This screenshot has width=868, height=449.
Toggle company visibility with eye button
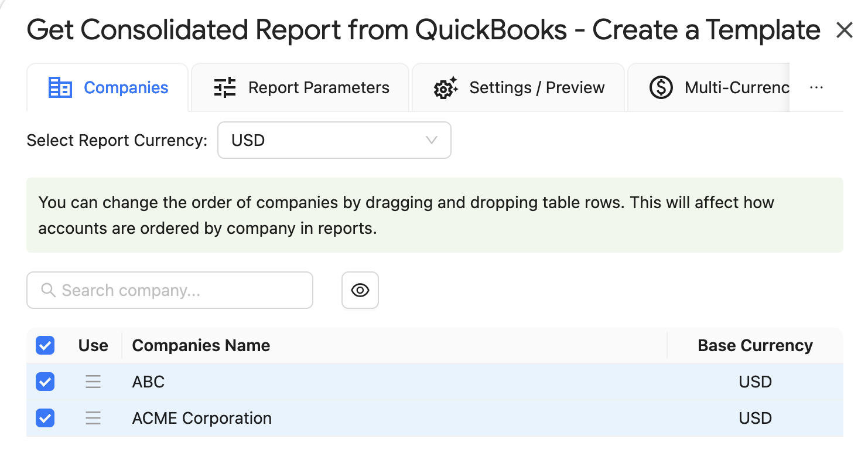pyautogui.click(x=360, y=290)
